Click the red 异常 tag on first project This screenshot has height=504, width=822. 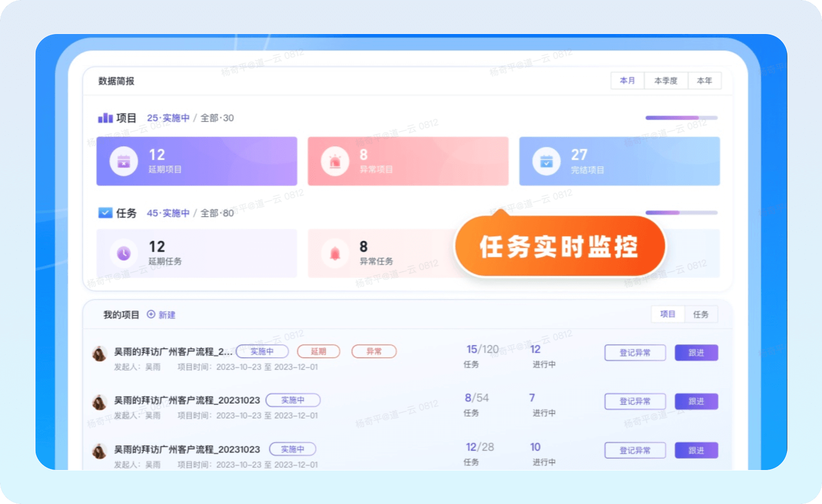tap(374, 351)
